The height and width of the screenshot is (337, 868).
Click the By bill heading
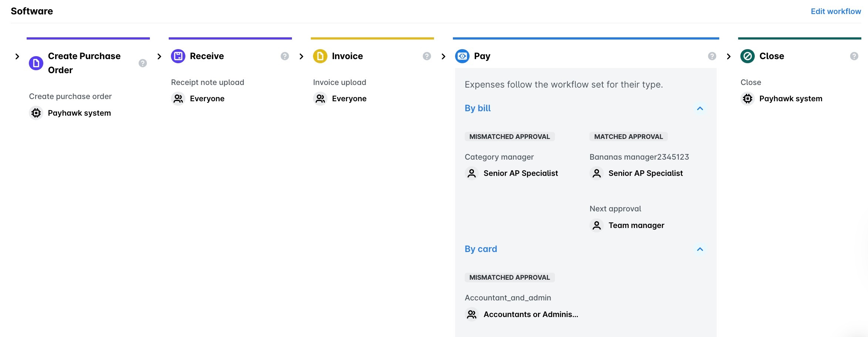478,108
